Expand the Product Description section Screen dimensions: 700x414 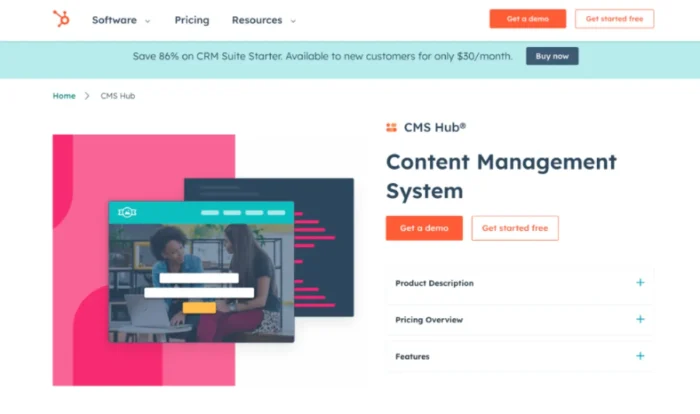[x=435, y=283]
